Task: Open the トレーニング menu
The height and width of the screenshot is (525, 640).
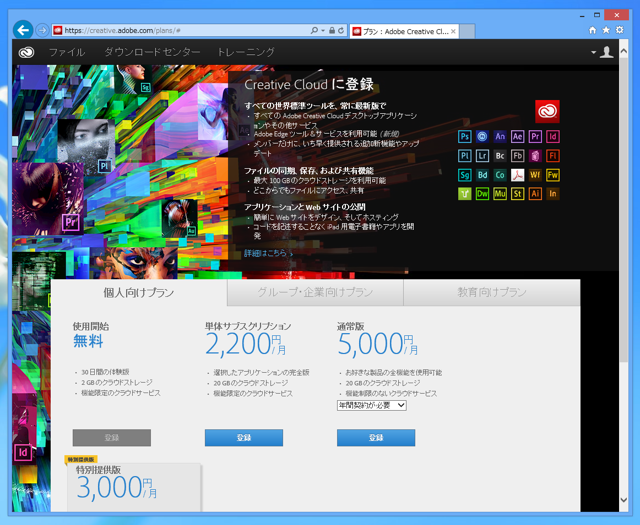Action: pos(246,52)
